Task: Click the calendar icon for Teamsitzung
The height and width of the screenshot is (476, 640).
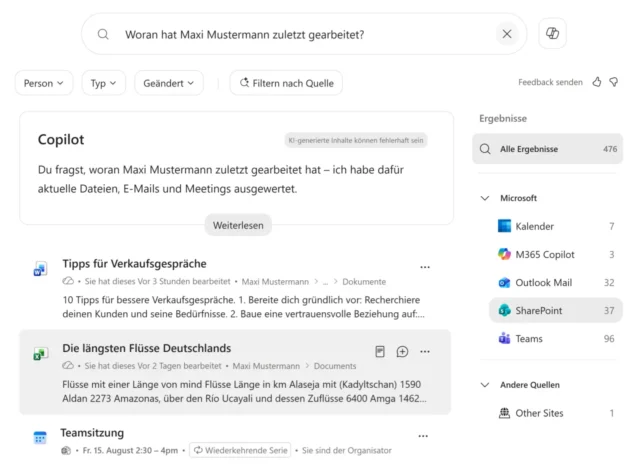Action: [x=40, y=438]
